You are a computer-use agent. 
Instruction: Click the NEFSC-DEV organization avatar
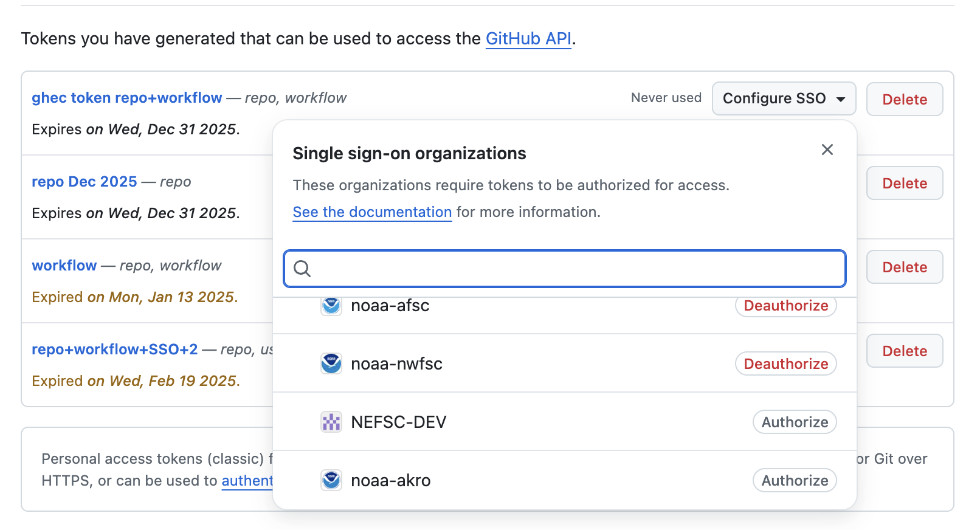click(331, 422)
